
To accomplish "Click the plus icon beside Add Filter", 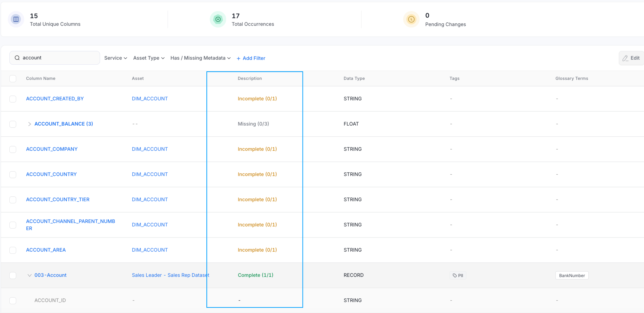I will (239, 58).
